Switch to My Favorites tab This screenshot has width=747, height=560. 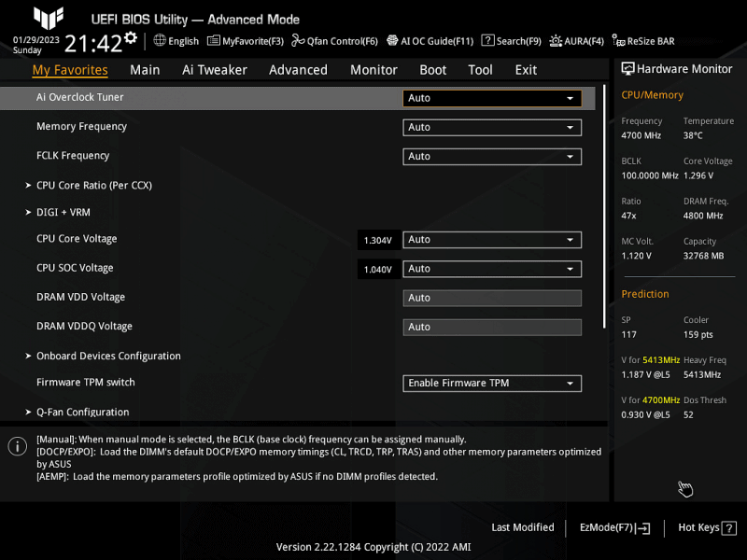[70, 70]
